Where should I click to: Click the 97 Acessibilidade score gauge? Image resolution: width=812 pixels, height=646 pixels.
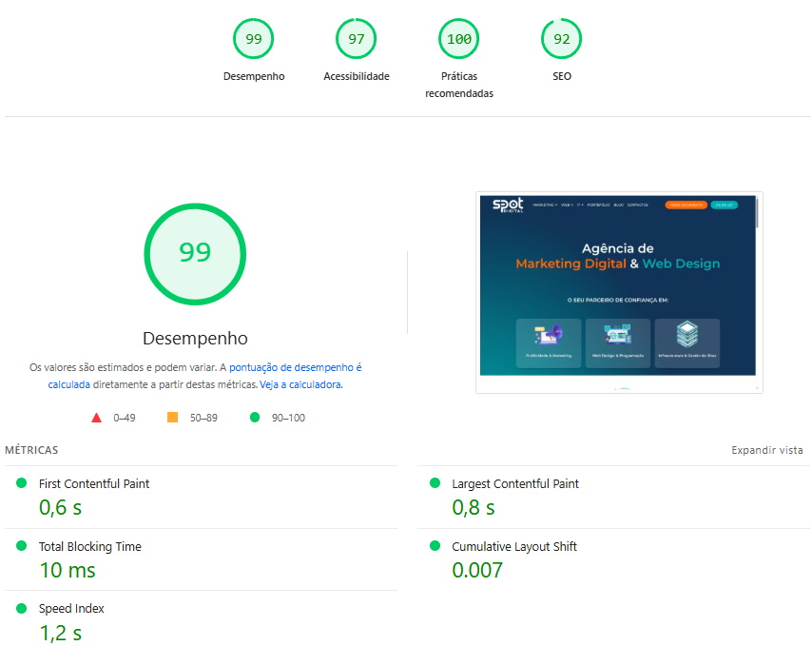pyautogui.click(x=356, y=39)
